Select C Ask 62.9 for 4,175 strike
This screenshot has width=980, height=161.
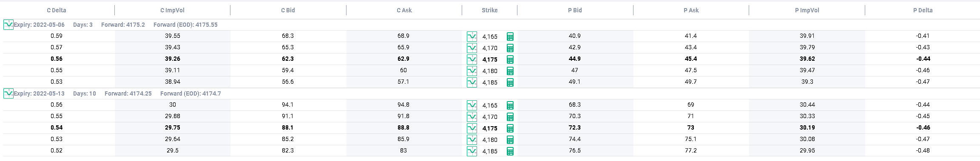403,59
